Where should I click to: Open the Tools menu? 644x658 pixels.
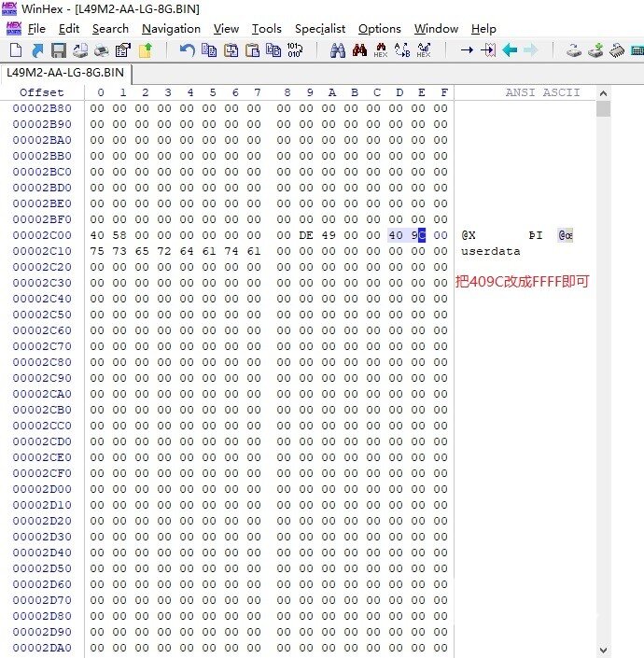(266, 29)
